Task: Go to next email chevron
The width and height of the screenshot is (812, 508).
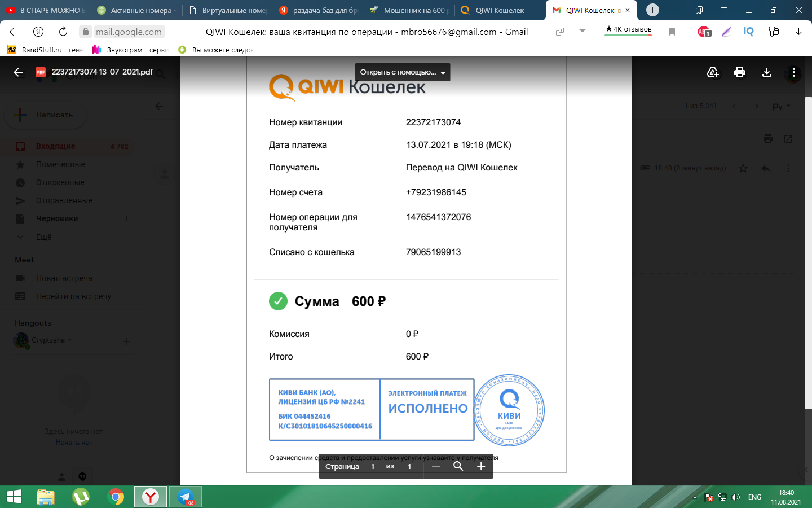Action: click(x=757, y=106)
